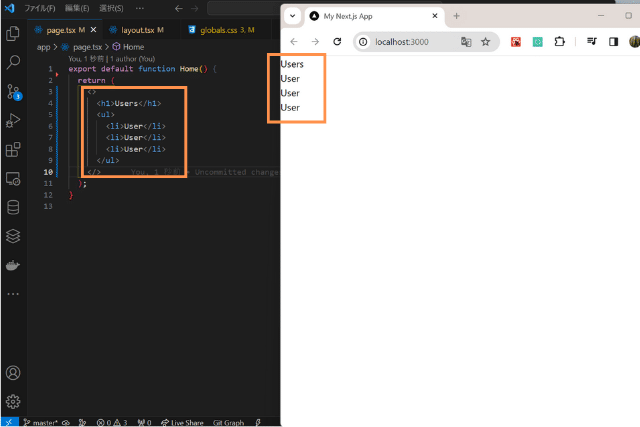
Task: Expand the hidden menu bar items
Action: [140, 8]
